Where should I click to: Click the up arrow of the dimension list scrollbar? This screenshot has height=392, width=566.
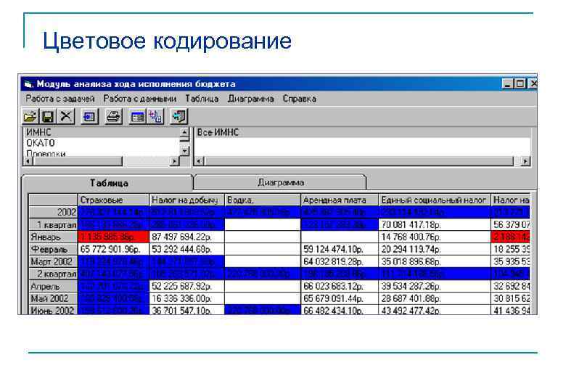[x=184, y=132]
